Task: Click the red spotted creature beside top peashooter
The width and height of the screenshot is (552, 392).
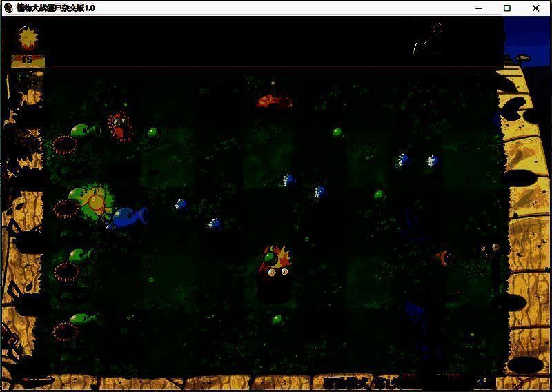Action: pyautogui.click(x=119, y=126)
